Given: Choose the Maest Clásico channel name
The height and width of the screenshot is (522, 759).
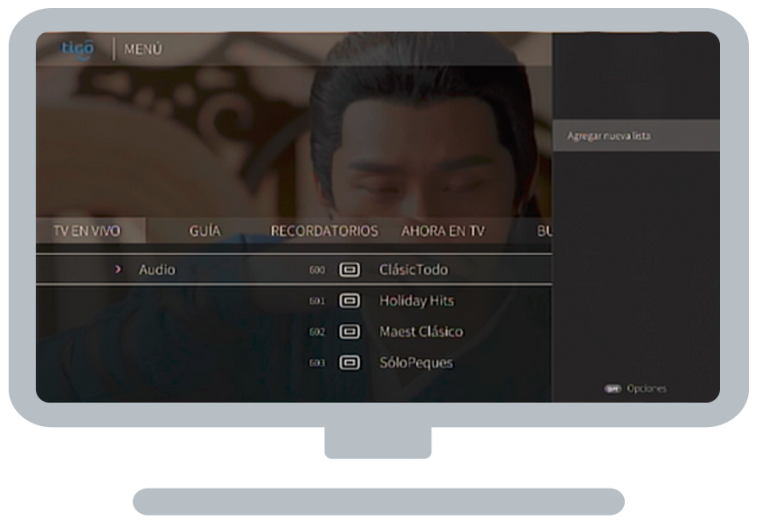Looking at the screenshot, I should (x=421, y=332).
